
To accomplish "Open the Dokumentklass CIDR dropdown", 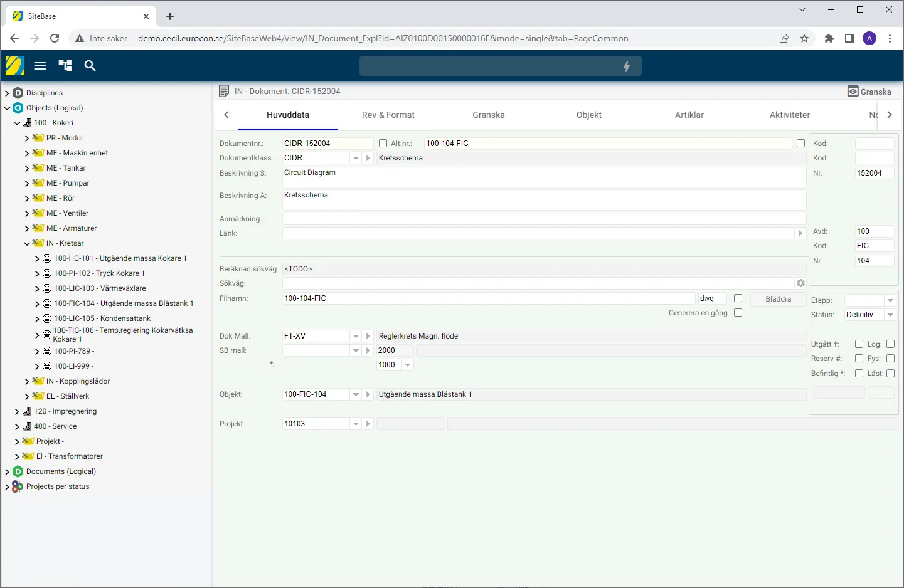I will coord(356,158).
